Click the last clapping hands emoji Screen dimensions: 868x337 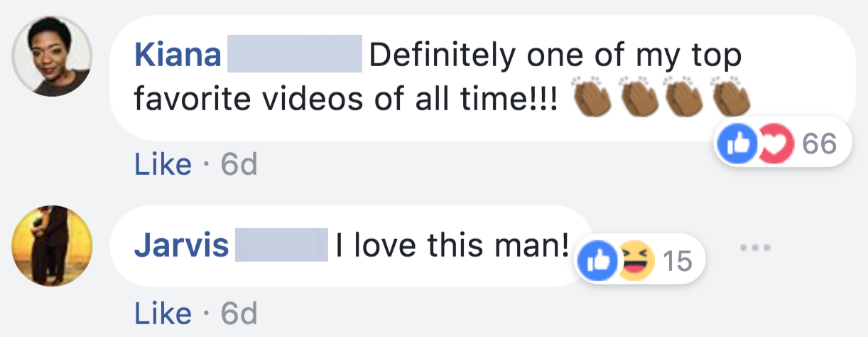(x=729, y=99)
